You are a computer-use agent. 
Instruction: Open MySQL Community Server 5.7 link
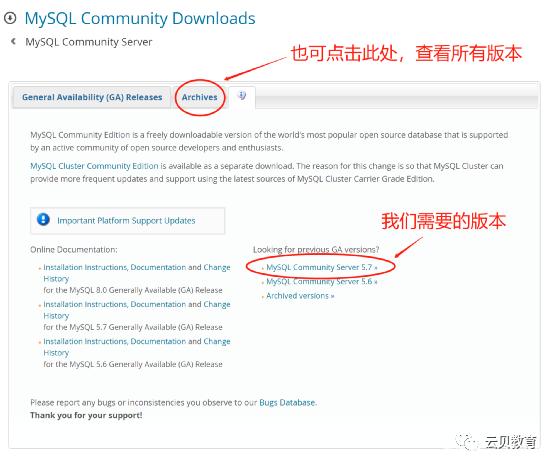(322, 267)
